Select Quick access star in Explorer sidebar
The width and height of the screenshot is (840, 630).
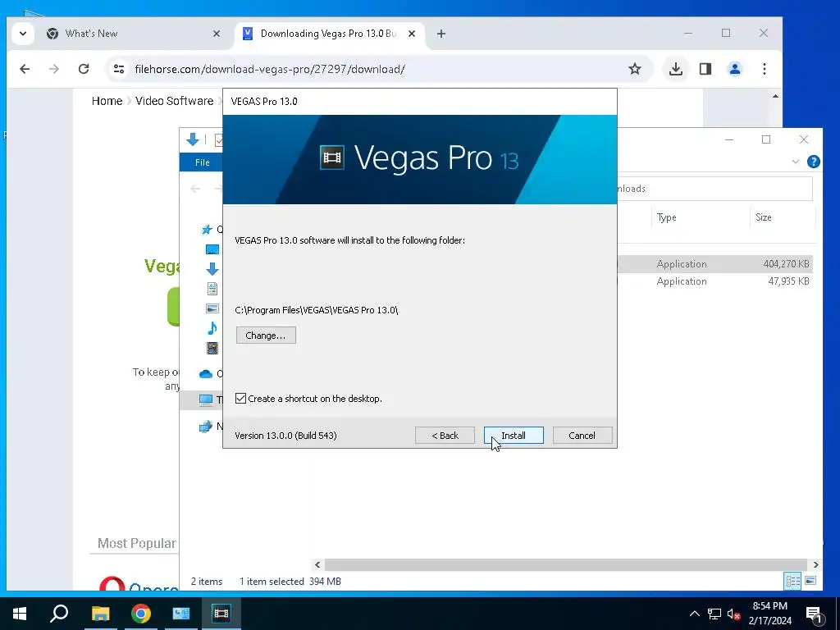207,230
